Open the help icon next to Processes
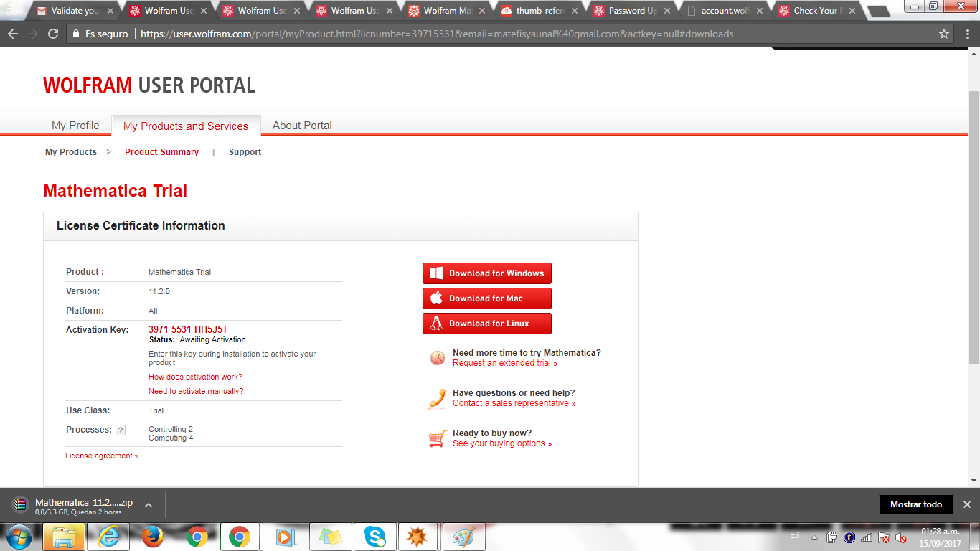The width and height of the screenshot is (980, 551). point(121,430)
